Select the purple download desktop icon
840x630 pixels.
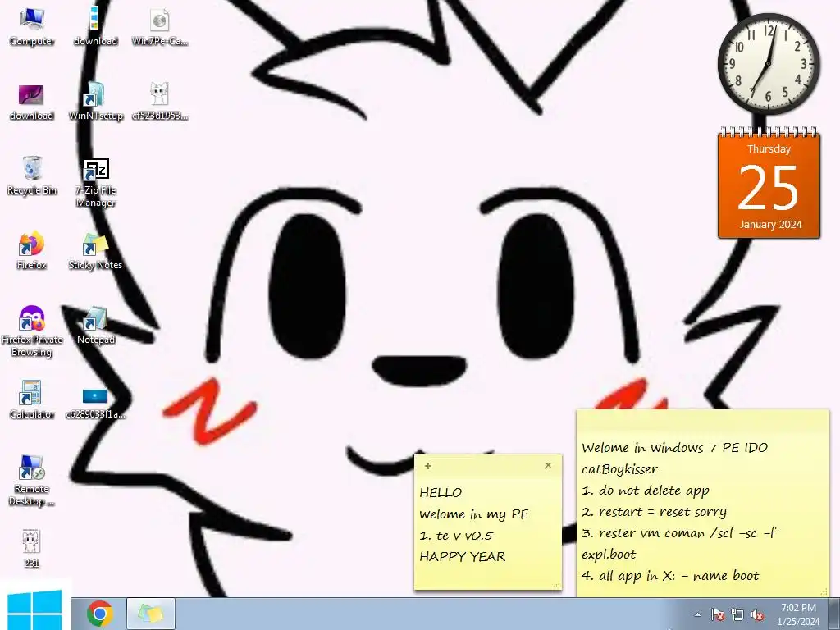click(32, 102)
